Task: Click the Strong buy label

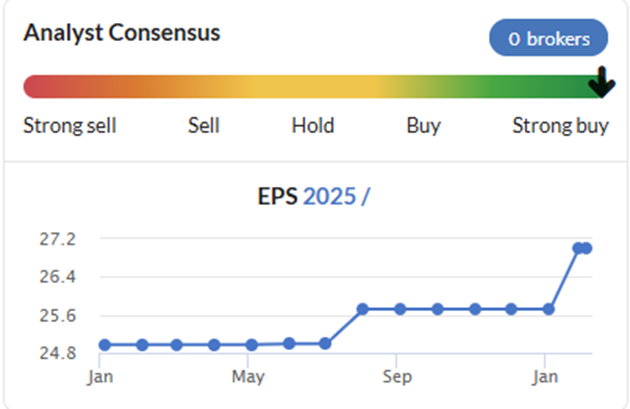Action: (560, 126)
